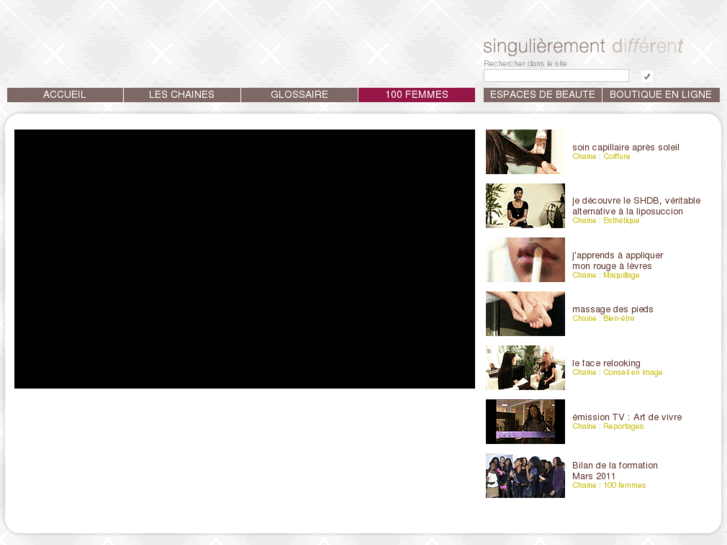Click 'j'apprends à appliquer mon rouge à lèvres' title
Viewport: 727px width, 545px height.
(618, 260)
